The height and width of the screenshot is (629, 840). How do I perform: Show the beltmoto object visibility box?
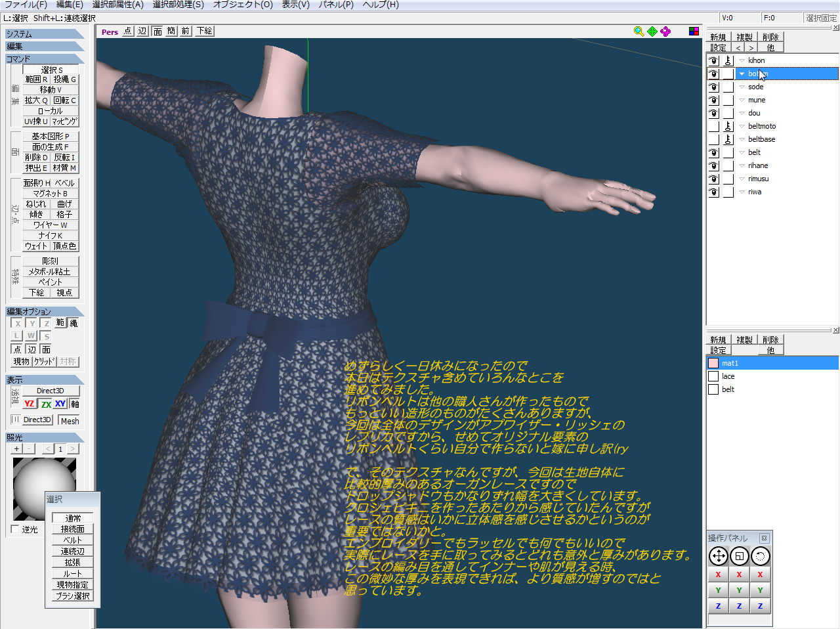click(713, 126)
